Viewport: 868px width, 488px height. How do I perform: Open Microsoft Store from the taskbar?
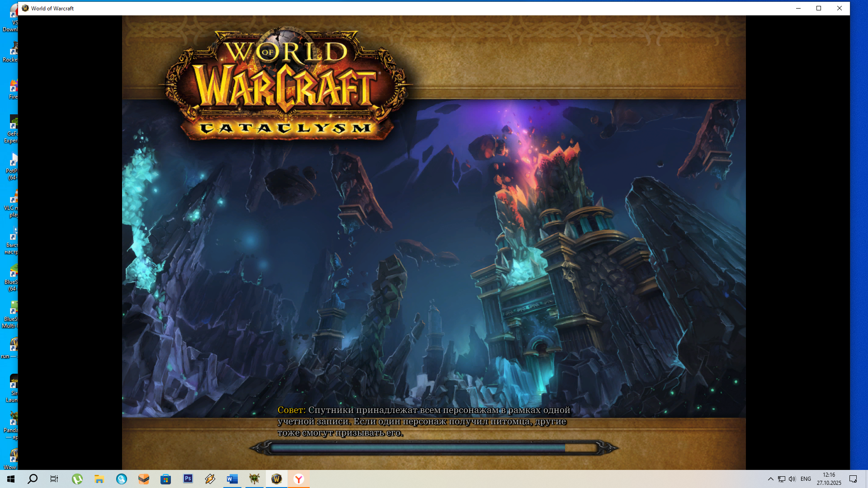[x=166, y=479]
